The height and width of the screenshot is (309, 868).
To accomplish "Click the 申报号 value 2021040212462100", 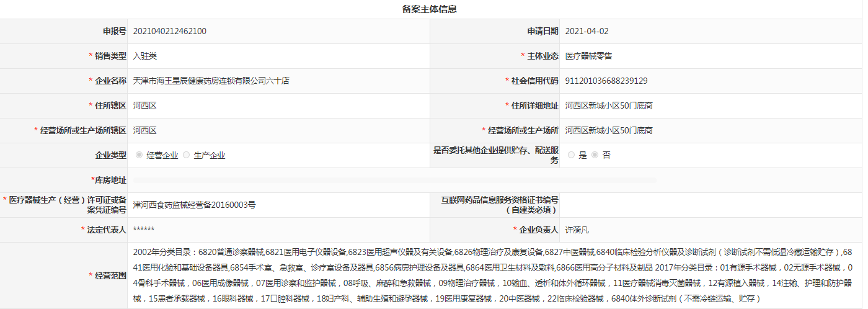I will tap(169, 31).
